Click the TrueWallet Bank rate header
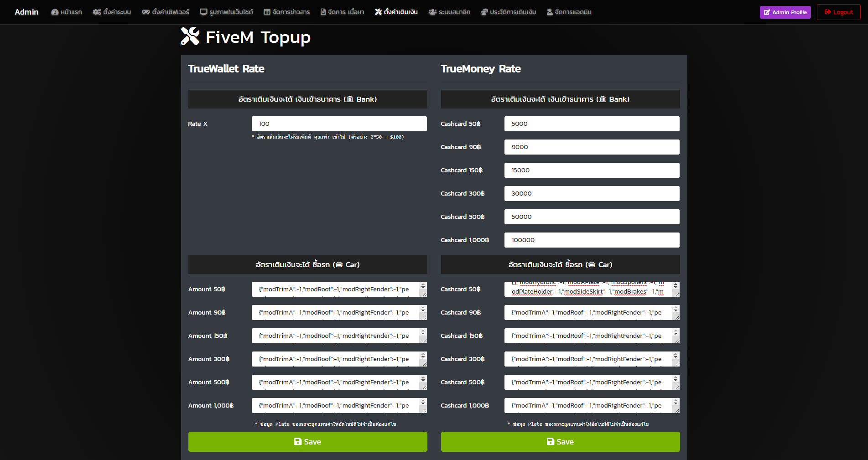 point(308,99)
